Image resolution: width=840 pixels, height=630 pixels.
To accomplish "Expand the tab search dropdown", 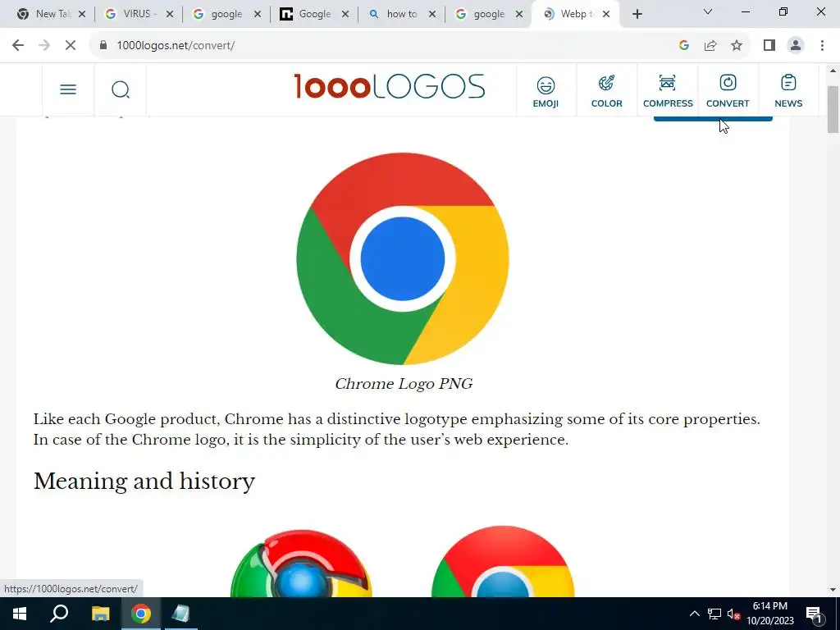I will [708, 11].
